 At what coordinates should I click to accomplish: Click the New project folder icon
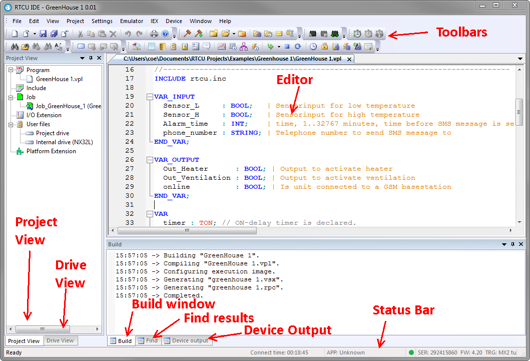[x=213, y=33]
